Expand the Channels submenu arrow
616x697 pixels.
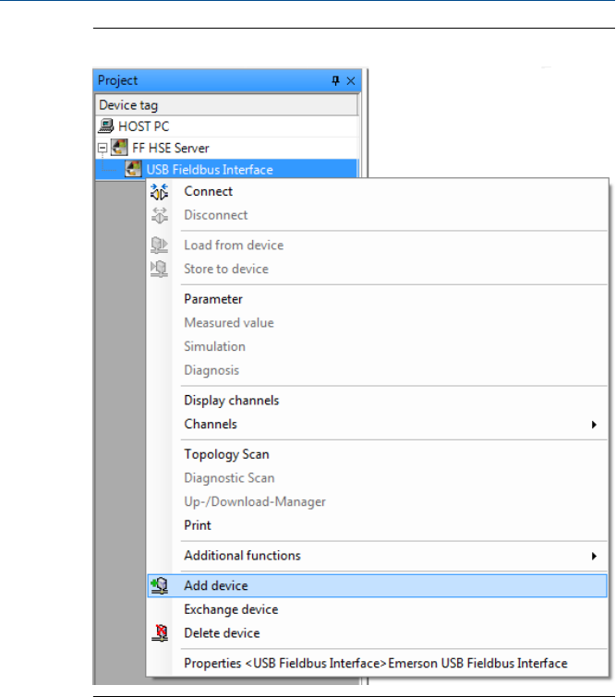[593, 425]
